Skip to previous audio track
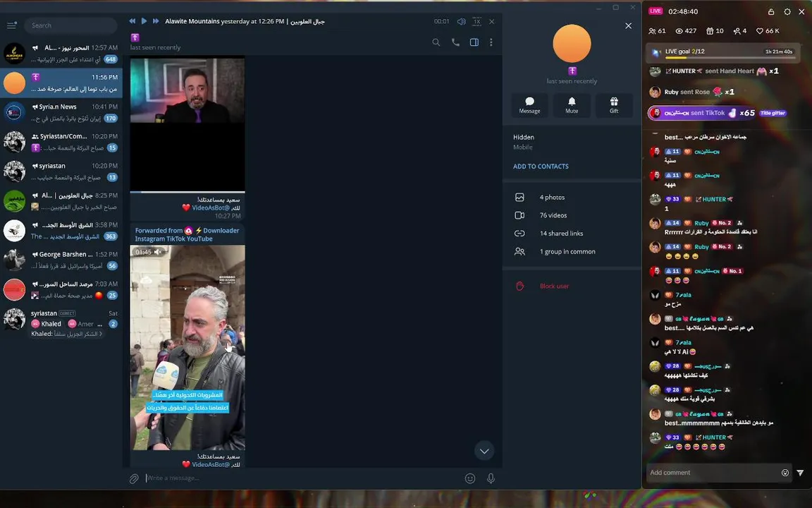This screenshot has height=508, width=812. (132, 21)
